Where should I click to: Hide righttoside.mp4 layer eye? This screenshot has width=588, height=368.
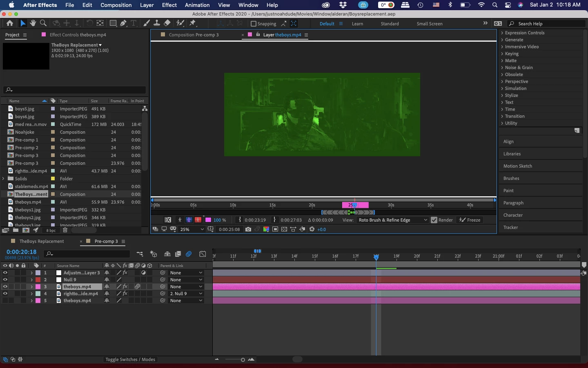pyautogui.click(x=5, y=294)
